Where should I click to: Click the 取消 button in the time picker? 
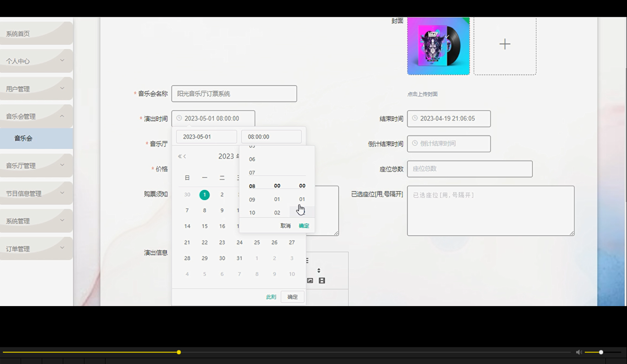click(285, 225)
